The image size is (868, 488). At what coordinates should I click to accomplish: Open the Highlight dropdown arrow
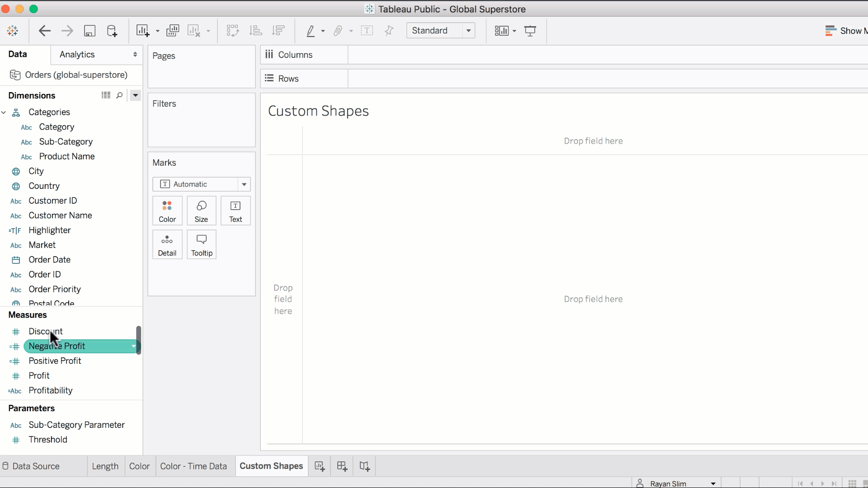pyautogui.click(x=323, y=31)
